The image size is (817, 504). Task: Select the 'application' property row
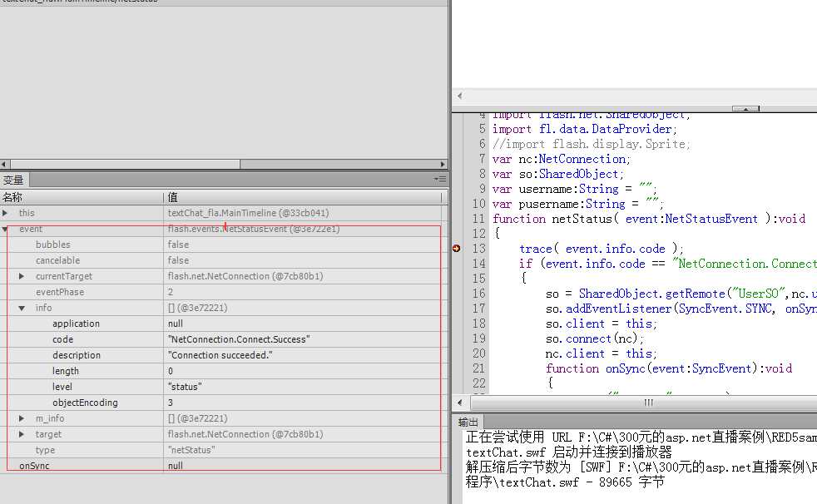224,324
